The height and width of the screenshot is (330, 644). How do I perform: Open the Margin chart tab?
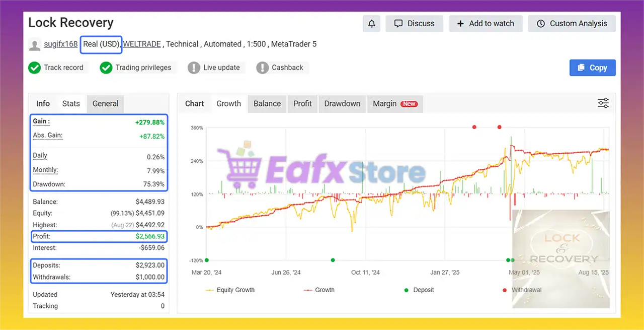tap(395, 104)
